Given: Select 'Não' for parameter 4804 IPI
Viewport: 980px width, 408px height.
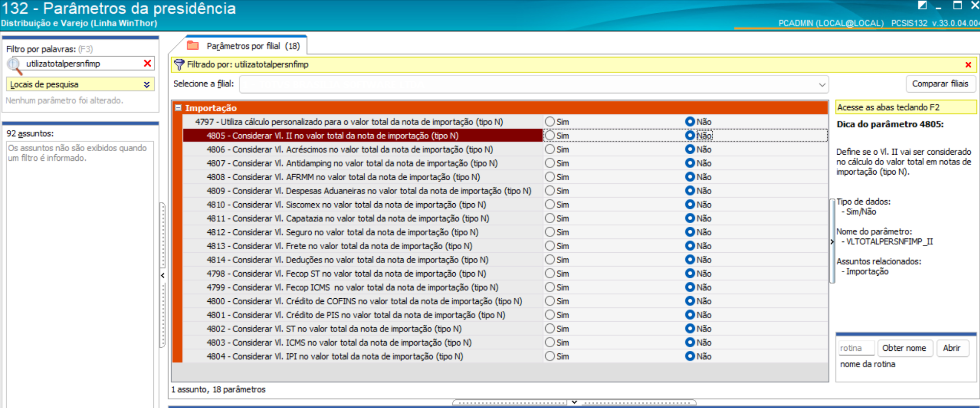Looking at the screenshot, I should 690,356.
